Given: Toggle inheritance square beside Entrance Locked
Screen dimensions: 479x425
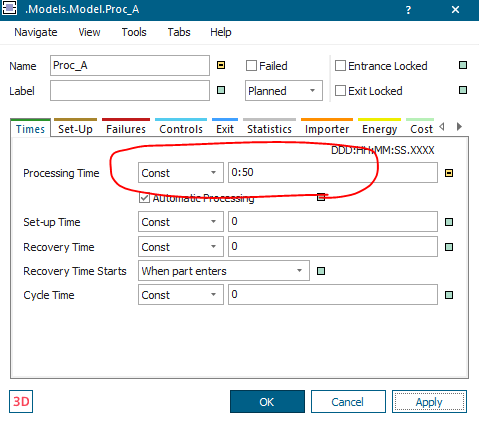Looking at the screenshot, I should point(463,65).
